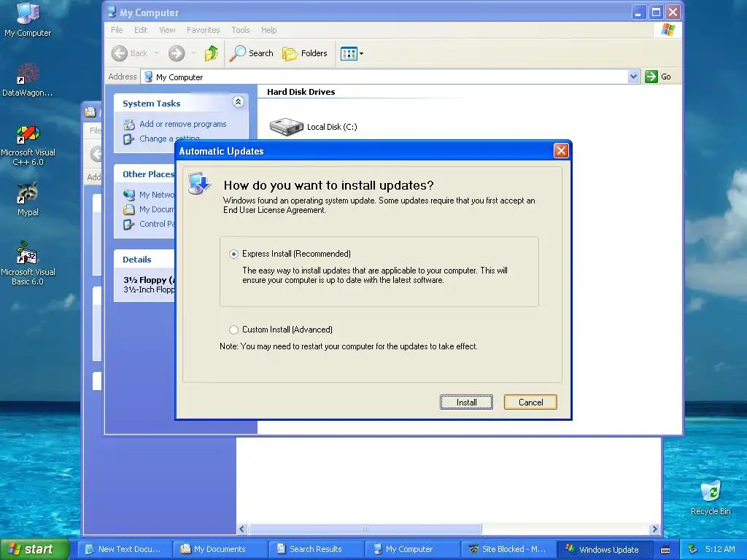Open the Views dropdown button
Viewport: 747px width, 560px height.
[x=352, y=53]
